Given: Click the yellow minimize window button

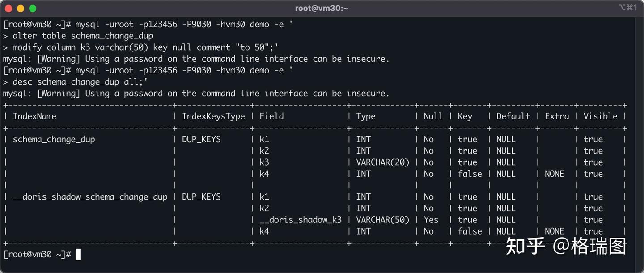Looking at the screenshot, I should tap(20, 9).
